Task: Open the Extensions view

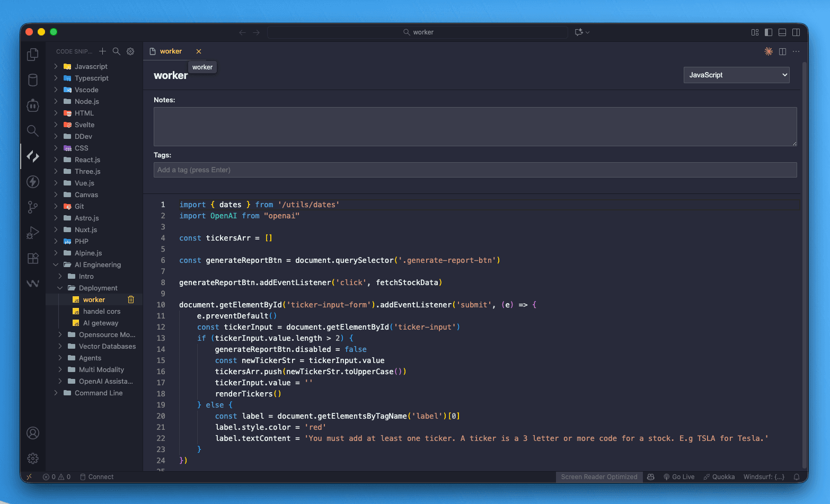Action: click(x=33, y=258)
